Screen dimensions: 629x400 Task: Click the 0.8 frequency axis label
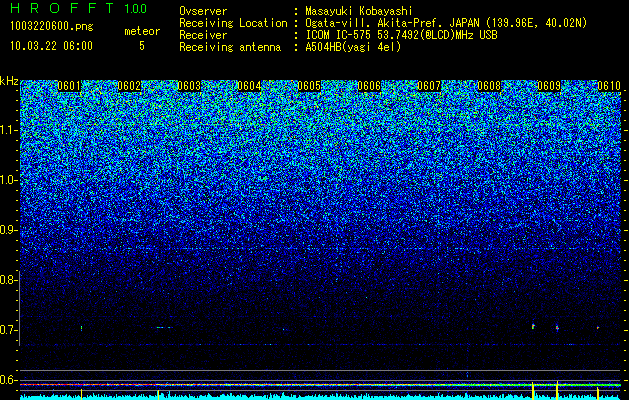point(8,280)
